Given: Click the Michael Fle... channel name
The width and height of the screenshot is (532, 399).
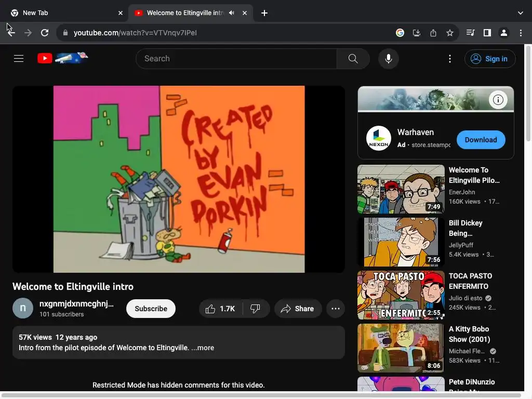Looking at the screenshot, I should (x=467, y=351).
